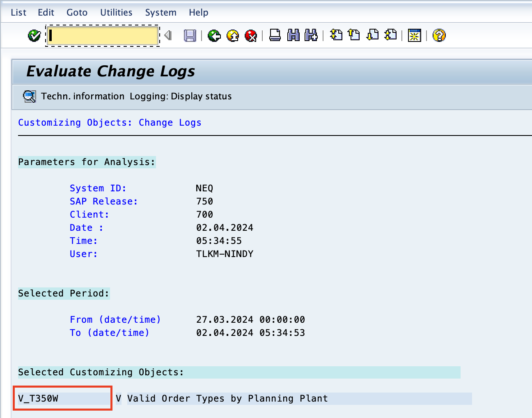
Task: Click the green Enter checkmark icon
Action: coord(34,36)
